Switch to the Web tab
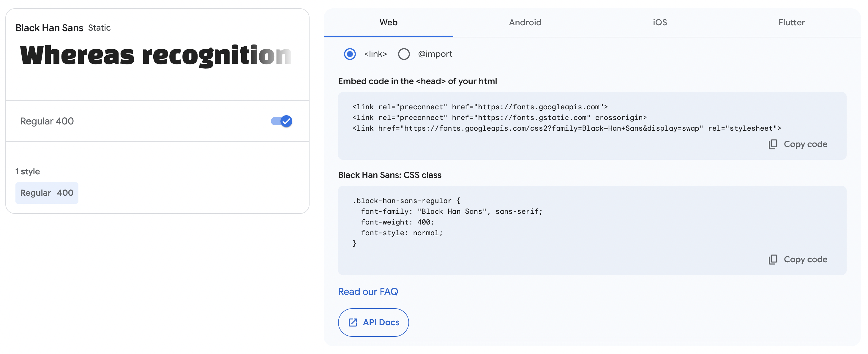The width and height of the screenshot is (868, 354). (x=388, y=23)
